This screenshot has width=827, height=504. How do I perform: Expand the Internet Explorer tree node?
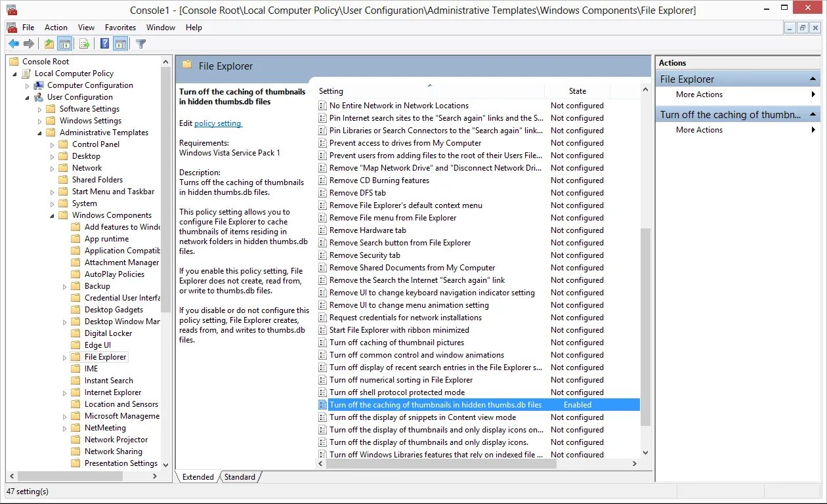click(65, 393)
